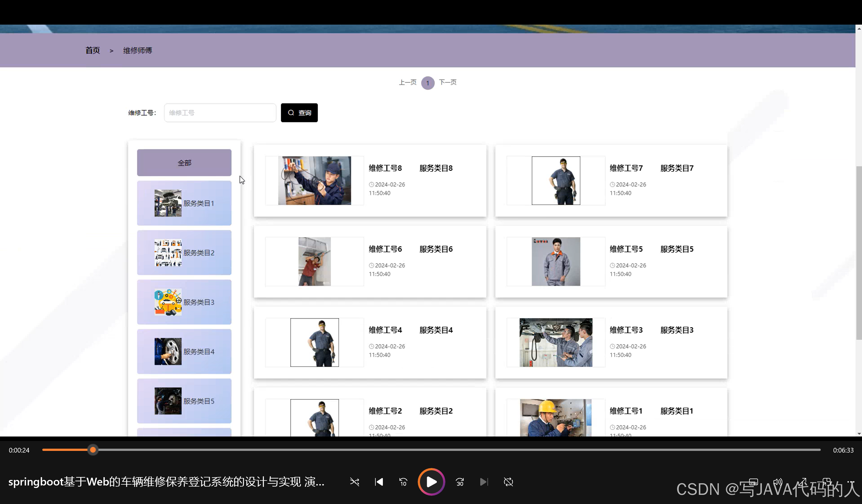Click the 查询 search button

coord(299,113)
